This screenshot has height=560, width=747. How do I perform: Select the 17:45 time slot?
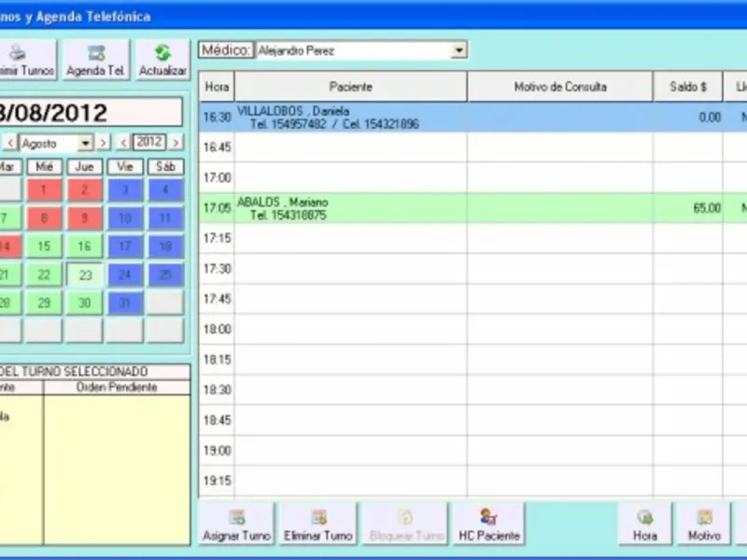click(x=473, y=299)
